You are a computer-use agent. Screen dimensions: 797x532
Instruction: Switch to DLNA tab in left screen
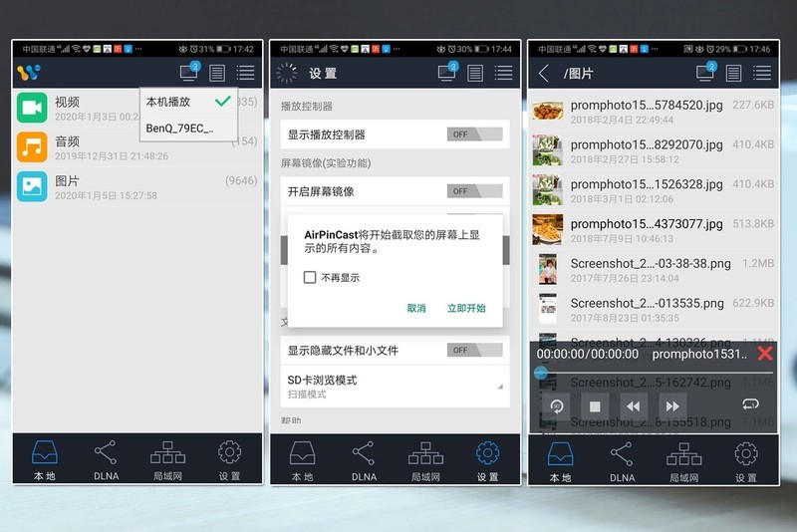(x=107, y=460)
